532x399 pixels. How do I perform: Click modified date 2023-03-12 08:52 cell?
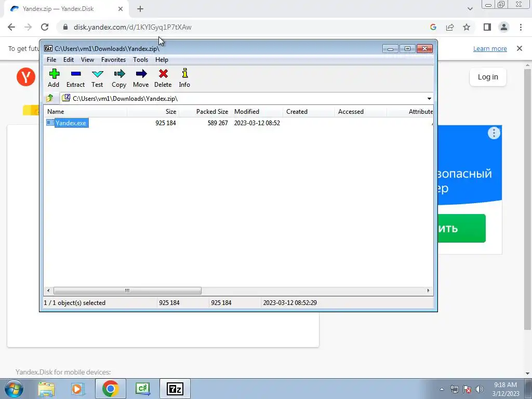[x=257, y=123]
